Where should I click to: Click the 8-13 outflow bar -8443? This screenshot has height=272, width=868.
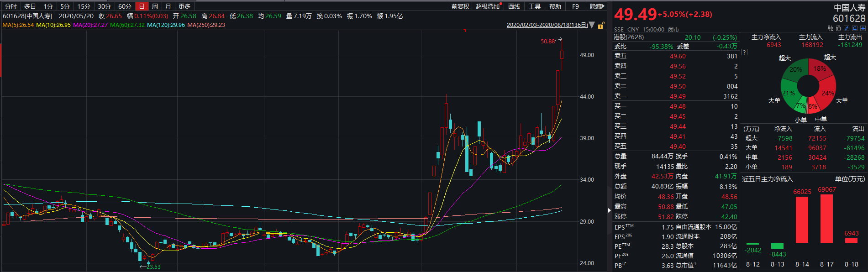pos(778,246)
